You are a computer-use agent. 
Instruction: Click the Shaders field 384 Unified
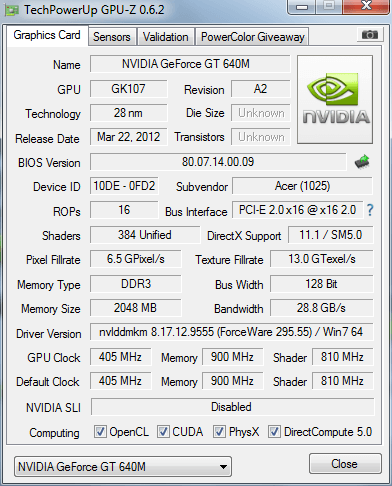point(145,235)
